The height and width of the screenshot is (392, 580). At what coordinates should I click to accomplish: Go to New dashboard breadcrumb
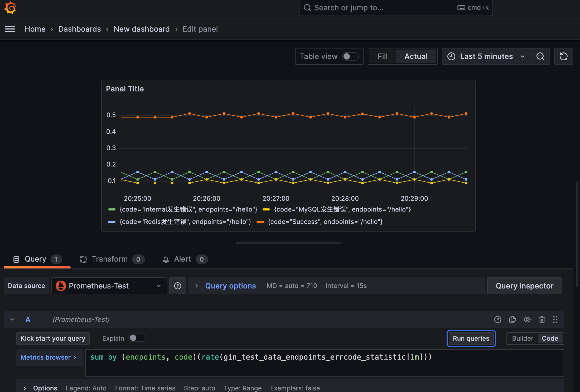[142, 29]
